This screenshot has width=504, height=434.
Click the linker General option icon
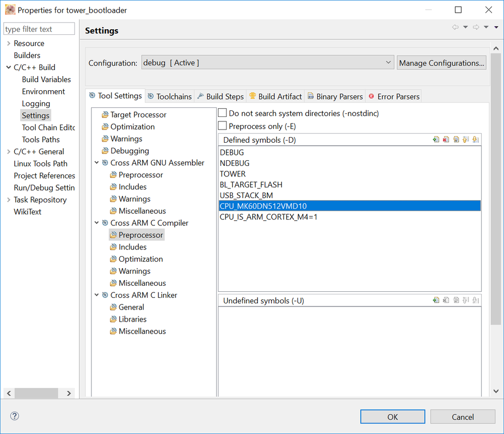click(113, 307)
